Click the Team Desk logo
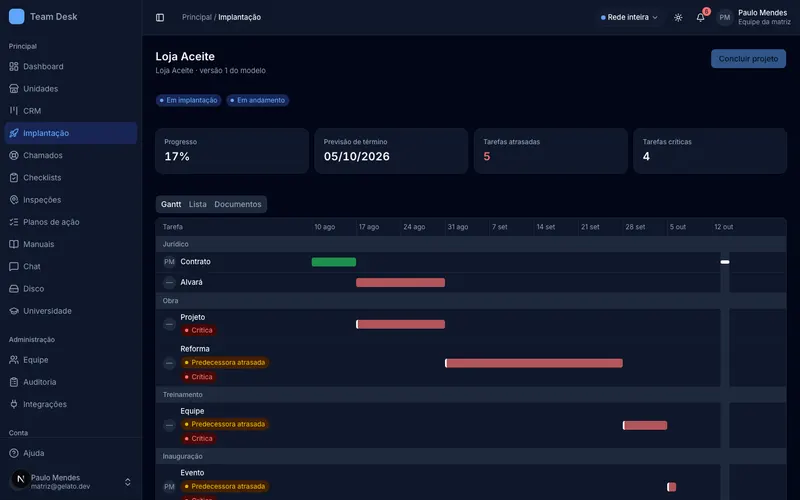This screenshot has width=800, height=500. click(16, 16)
